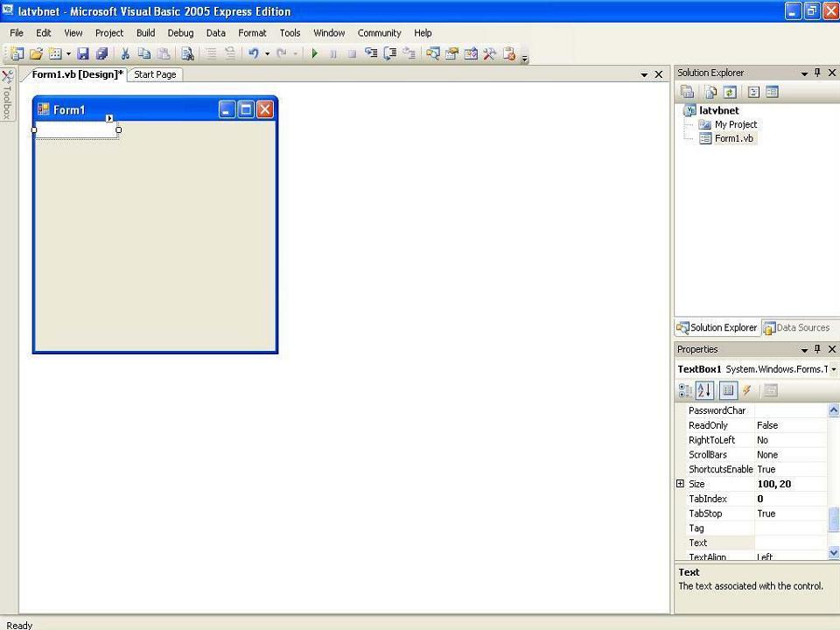Image resolution: width=840 pixels, height=630 pixels.
Task: Click the New Project toolbar icon
Action: 17,53
